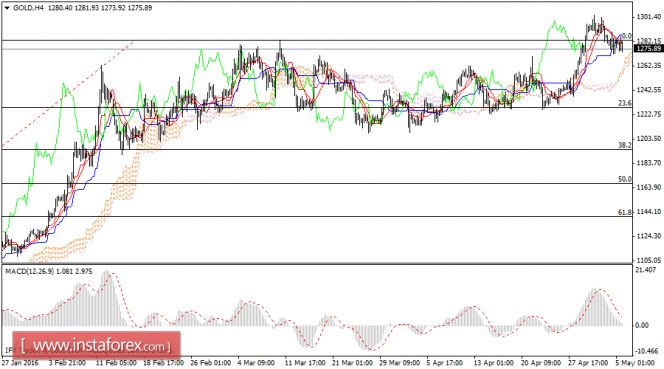Click the 1163.90 price axis value
Image resolution: width=664 pixels, height=369 pixels.
[x=649, y=187]
